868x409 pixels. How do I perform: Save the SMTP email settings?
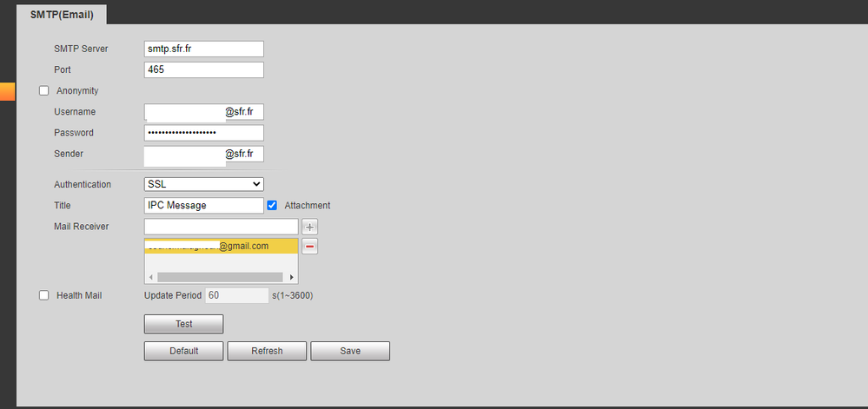point(350,351)
